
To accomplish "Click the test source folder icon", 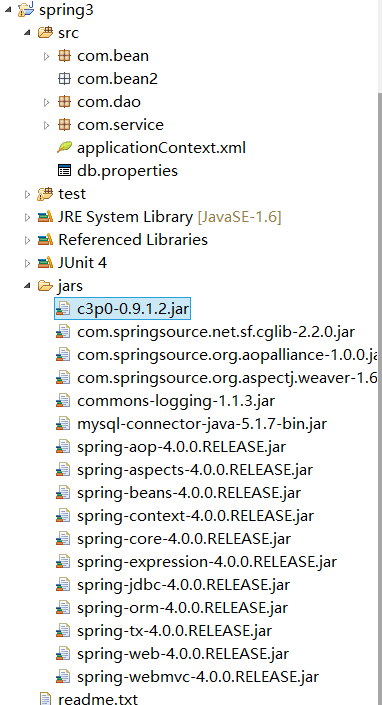I will pyautogui.click(x=45, y=193).
